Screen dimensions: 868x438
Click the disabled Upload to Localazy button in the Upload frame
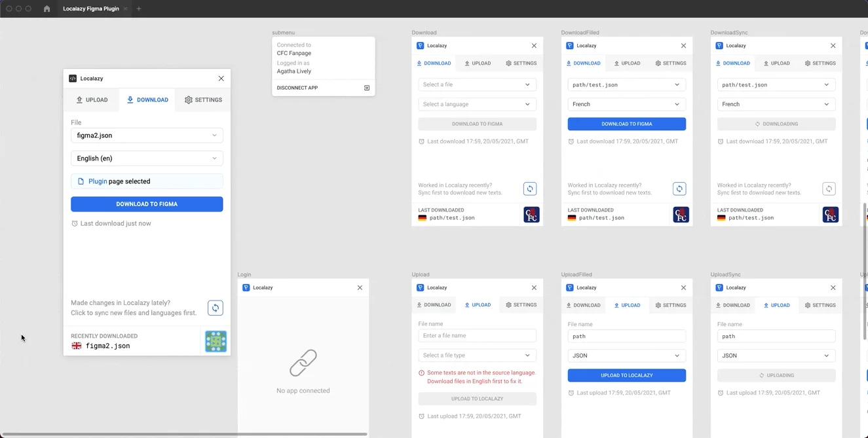point(477,399)
